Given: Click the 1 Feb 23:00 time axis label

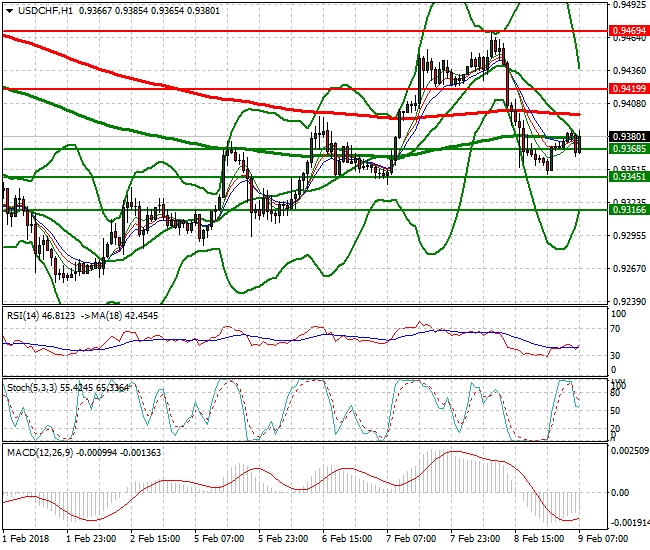Looking at the screenshot, I should coord(91,539).
